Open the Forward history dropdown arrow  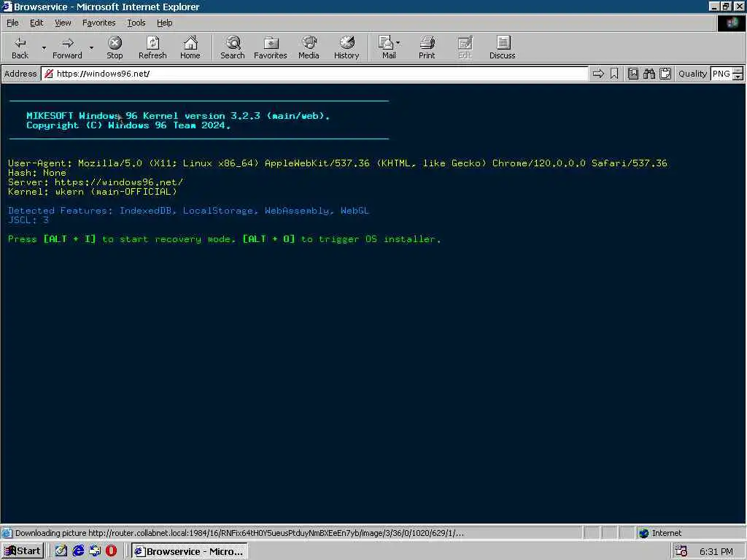91,47
